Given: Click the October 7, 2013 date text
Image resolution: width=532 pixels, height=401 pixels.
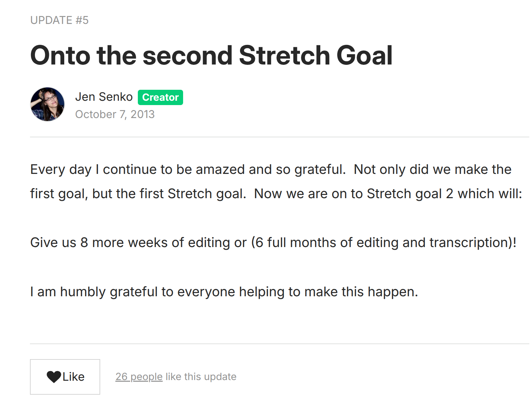Looking at the screenshot, I should [115, 114].
